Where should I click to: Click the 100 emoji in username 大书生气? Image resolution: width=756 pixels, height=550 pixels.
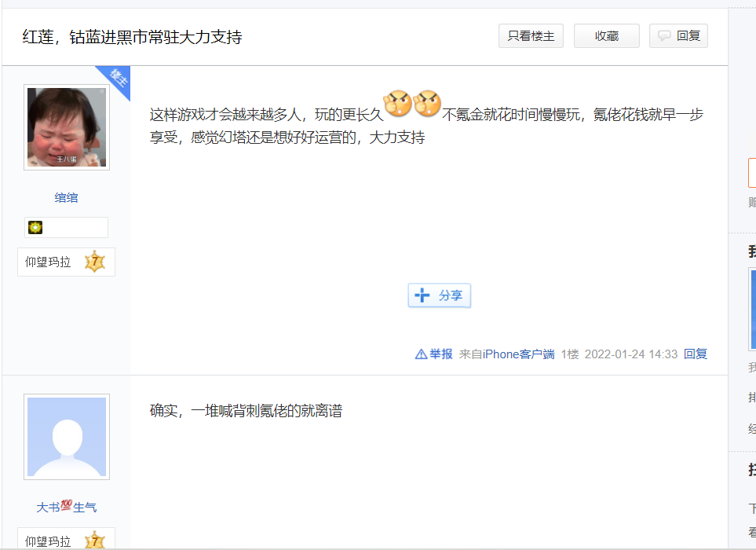(66, 505)
